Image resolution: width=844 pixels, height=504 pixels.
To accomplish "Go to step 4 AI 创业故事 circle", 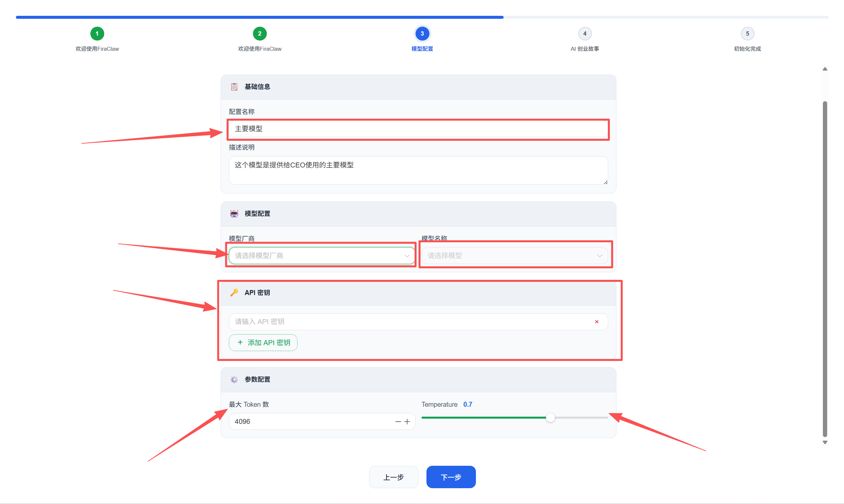I will pos(584,34).
